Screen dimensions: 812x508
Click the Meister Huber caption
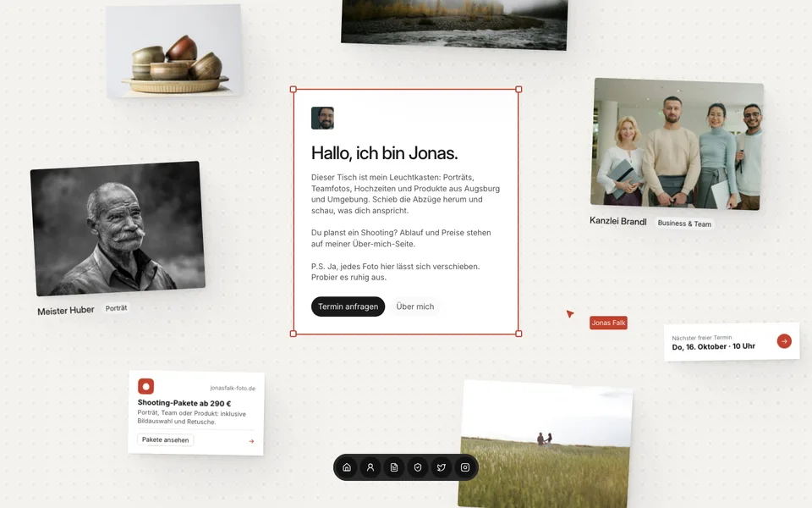click(x=66, y=311)
